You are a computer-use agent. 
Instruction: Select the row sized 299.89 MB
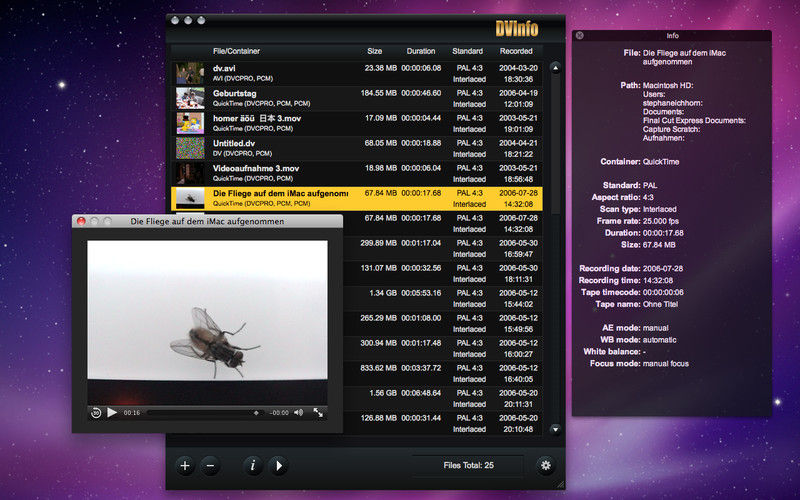click(442, 248)
